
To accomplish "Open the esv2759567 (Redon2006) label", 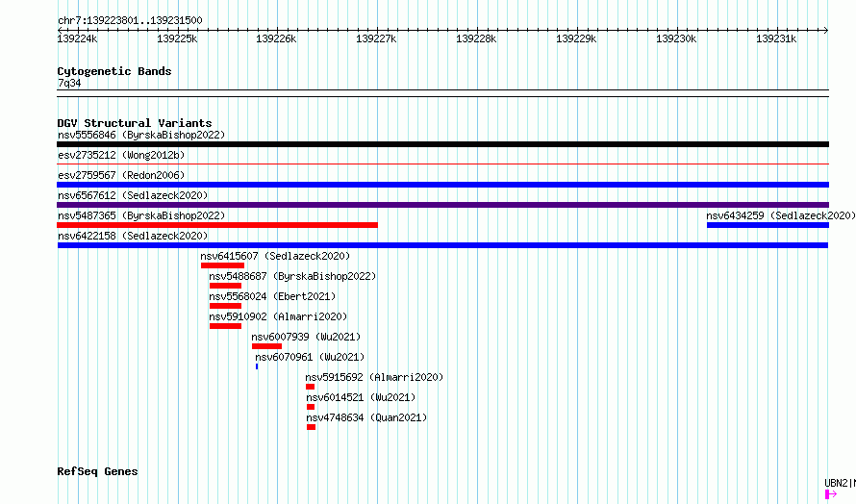I will (121, 175).
